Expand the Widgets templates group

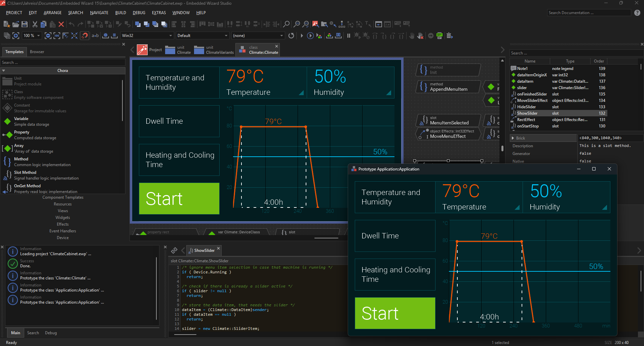pos(63,218)
